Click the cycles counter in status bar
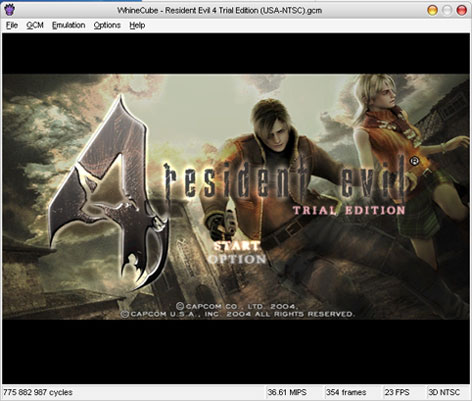Image resolution: width=472 pixels, height=401 pixels. pyautogui.click(x=38, y=392)
